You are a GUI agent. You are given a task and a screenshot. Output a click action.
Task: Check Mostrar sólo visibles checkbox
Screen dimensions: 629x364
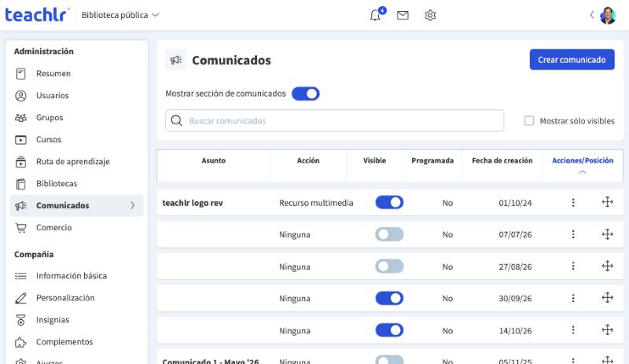coord(529,121)
